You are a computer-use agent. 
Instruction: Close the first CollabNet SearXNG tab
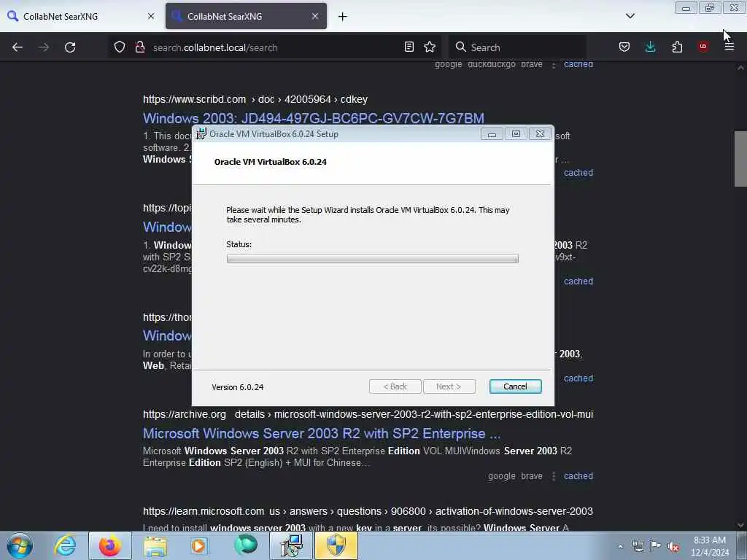click(x=151, y=16)
